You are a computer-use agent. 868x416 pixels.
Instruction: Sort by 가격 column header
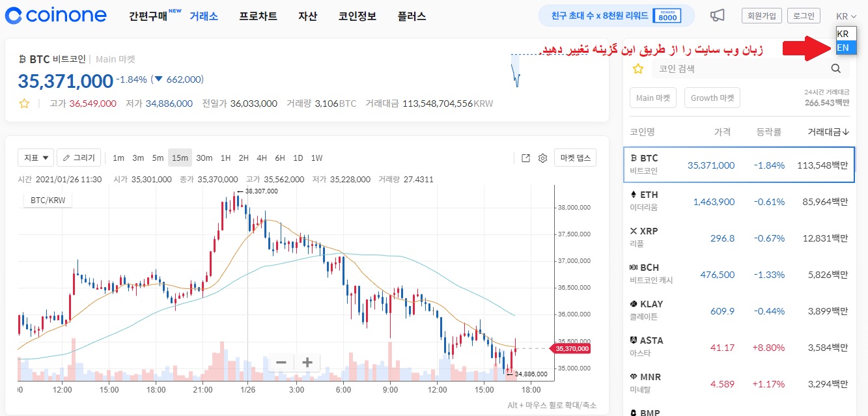(x=722, y=132)
